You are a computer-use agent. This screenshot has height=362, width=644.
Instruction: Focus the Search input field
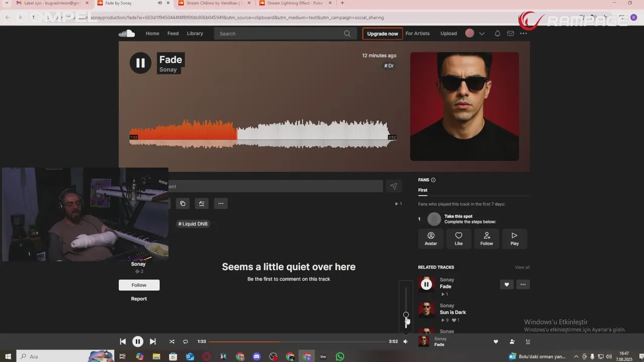coord(285,34)
